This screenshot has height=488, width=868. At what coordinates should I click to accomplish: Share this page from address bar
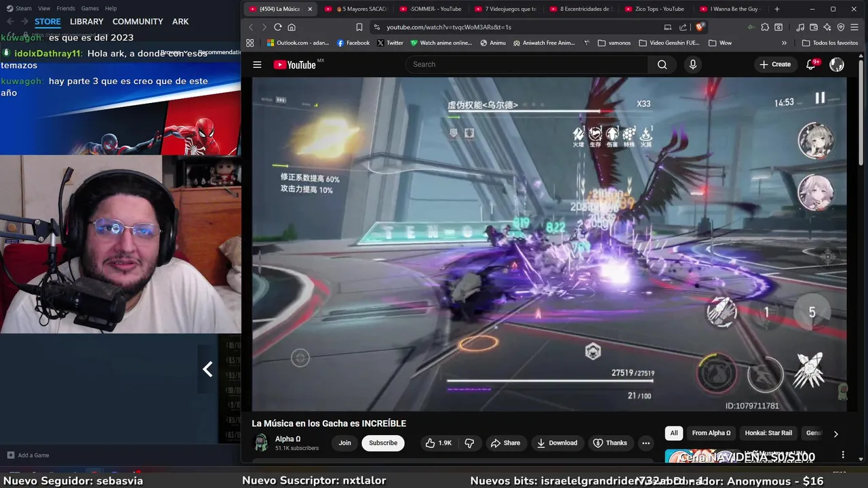683,27
